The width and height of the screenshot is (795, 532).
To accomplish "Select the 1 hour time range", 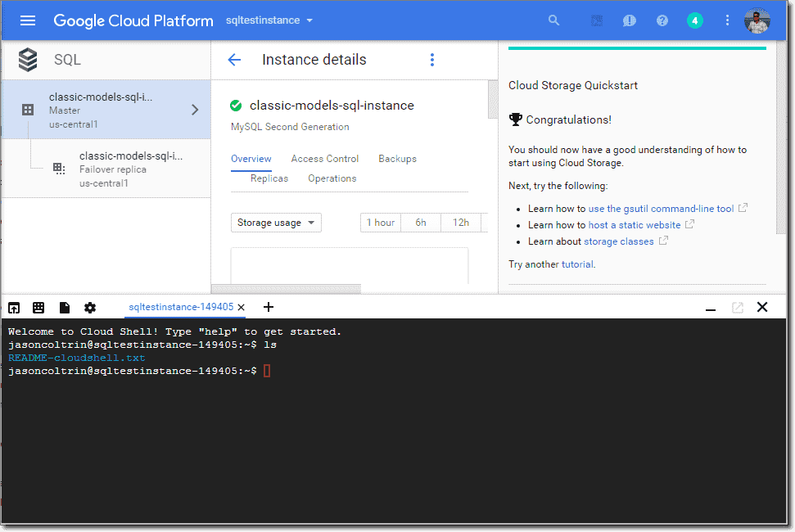I will click(380, 222).
